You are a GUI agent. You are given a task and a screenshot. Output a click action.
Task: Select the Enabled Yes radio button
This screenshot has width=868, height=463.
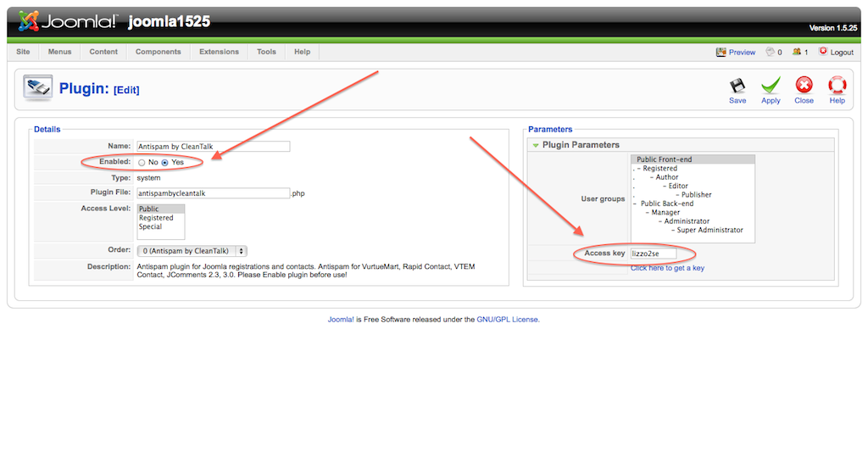pos(165,162)
